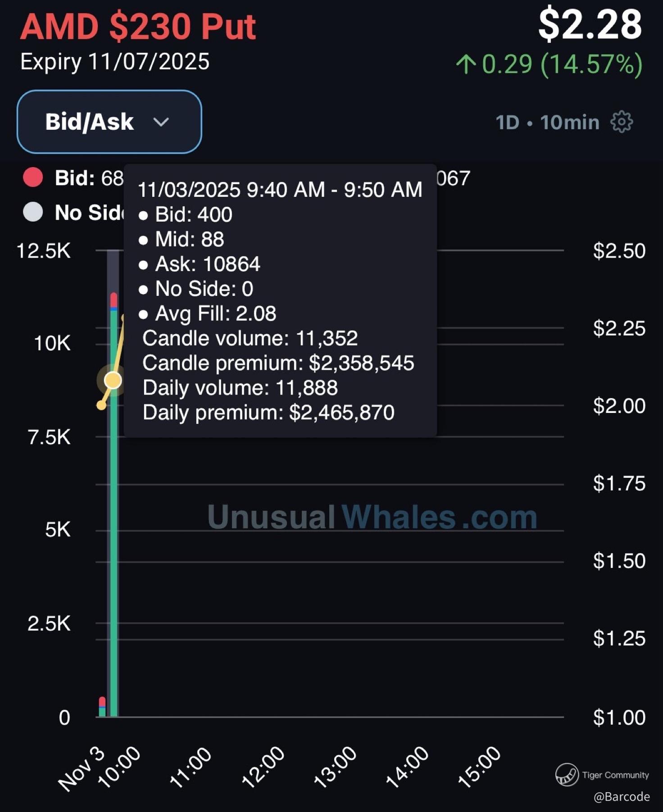Click the $2.28 current price

(590, 25)
